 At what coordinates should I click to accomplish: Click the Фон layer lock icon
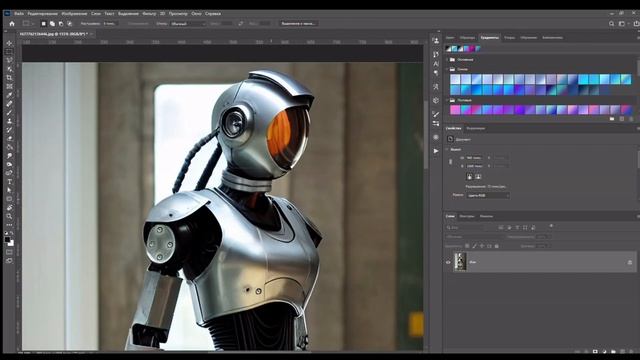[x=630, y=262]
